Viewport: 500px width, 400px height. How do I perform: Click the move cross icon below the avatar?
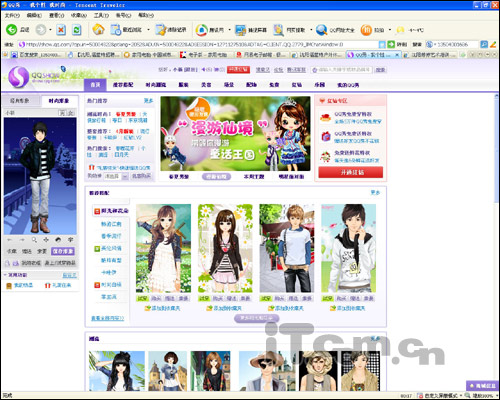46,240
